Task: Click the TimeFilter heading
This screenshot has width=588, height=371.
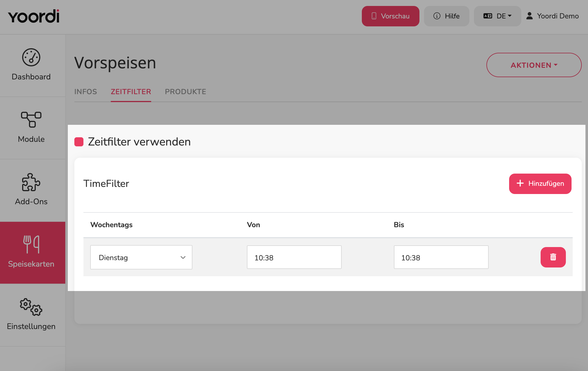Action: [106, 184]
